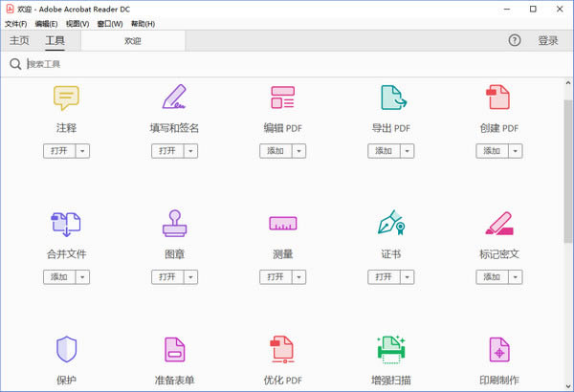This screenshot has width=574, height=392.
Task: Select the 测量 measure ruler icon
Action: coord(283,224)
